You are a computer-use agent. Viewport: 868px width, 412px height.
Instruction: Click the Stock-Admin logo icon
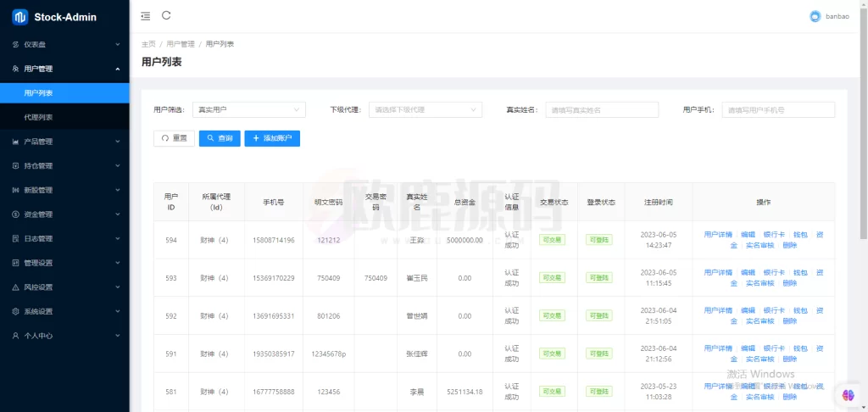20,17
